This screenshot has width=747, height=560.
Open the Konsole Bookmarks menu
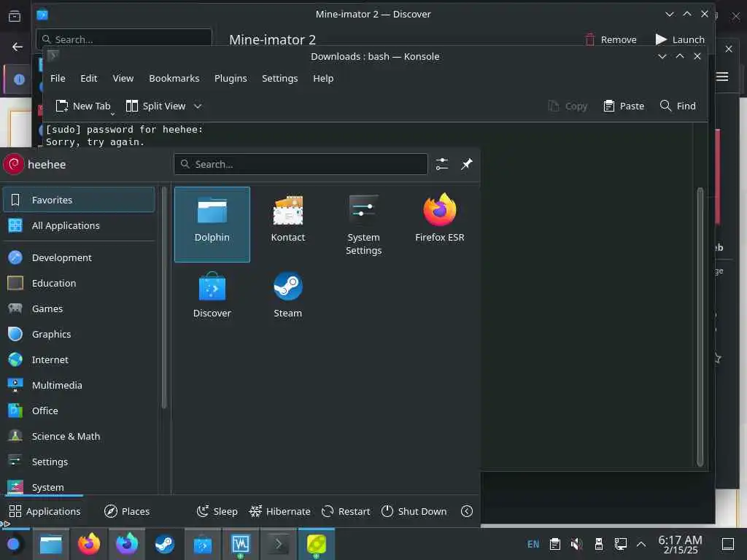click(174, 79)
